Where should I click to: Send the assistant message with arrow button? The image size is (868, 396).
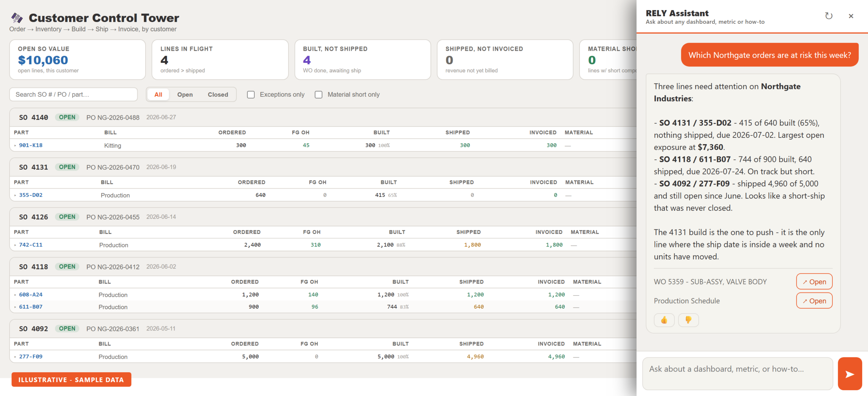(850, 374)
